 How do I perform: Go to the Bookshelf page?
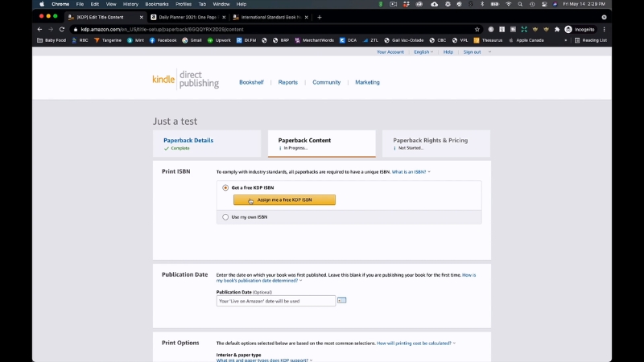251,83
